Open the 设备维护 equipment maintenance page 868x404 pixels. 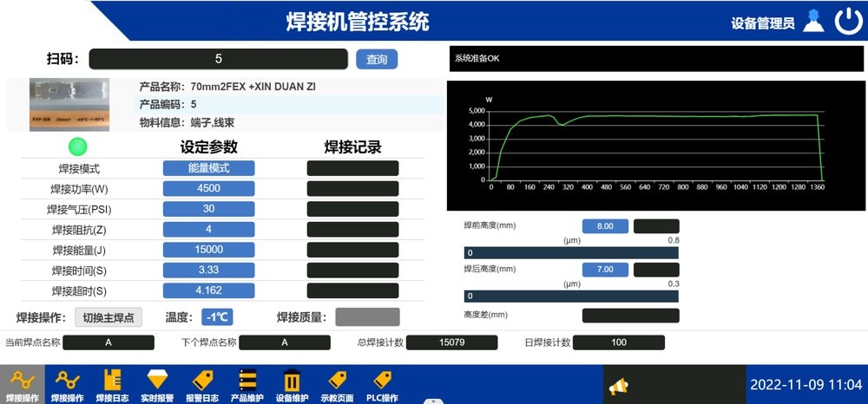[292, 385]
